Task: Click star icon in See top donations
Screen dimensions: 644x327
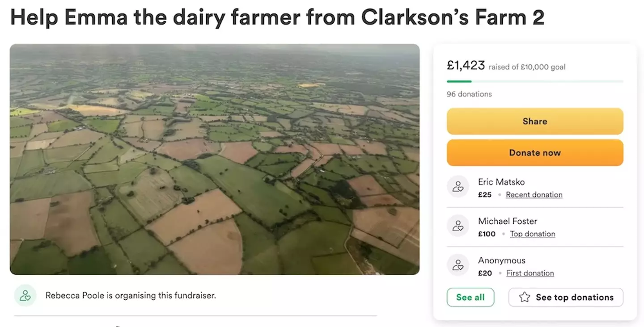Action: (525, 298)
